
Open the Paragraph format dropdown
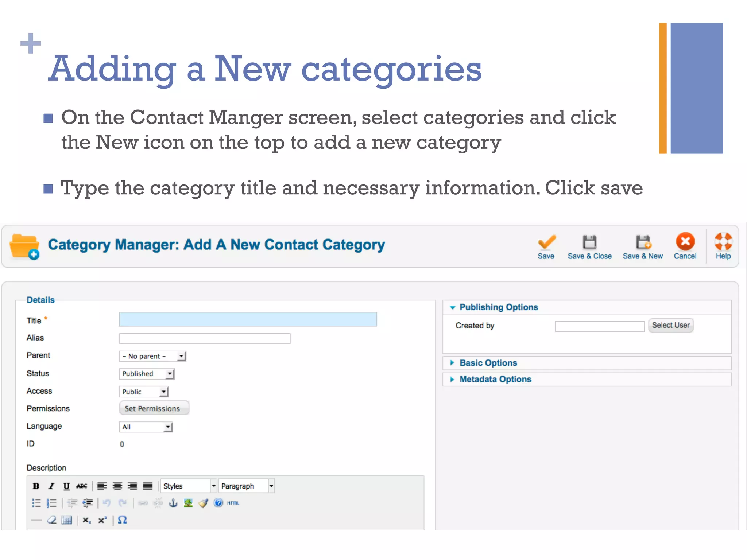[x=246, y=486]
